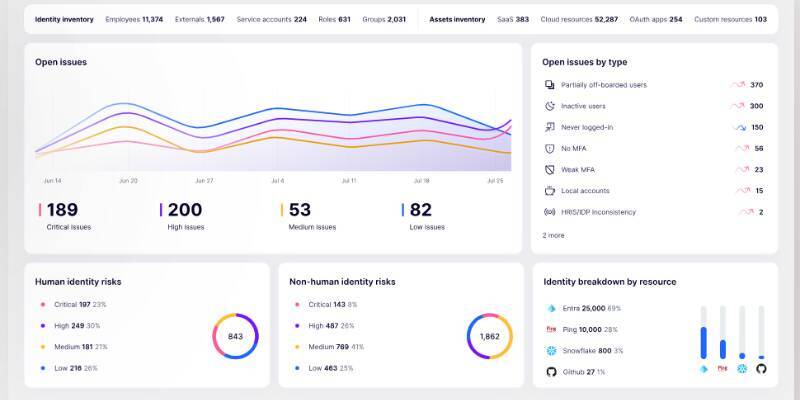
Task: Select Cloud resources 52,287 in assets inventory
Action: coord(579,19)
